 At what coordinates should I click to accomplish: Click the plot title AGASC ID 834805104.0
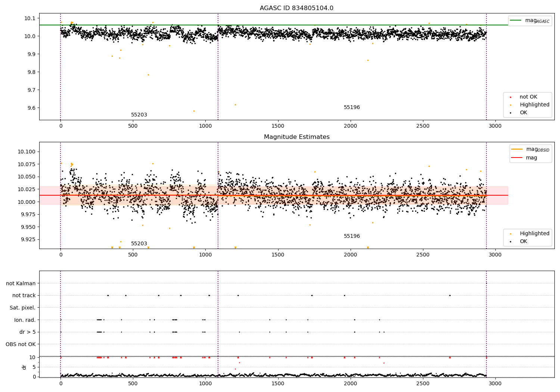tap(296, 8)
